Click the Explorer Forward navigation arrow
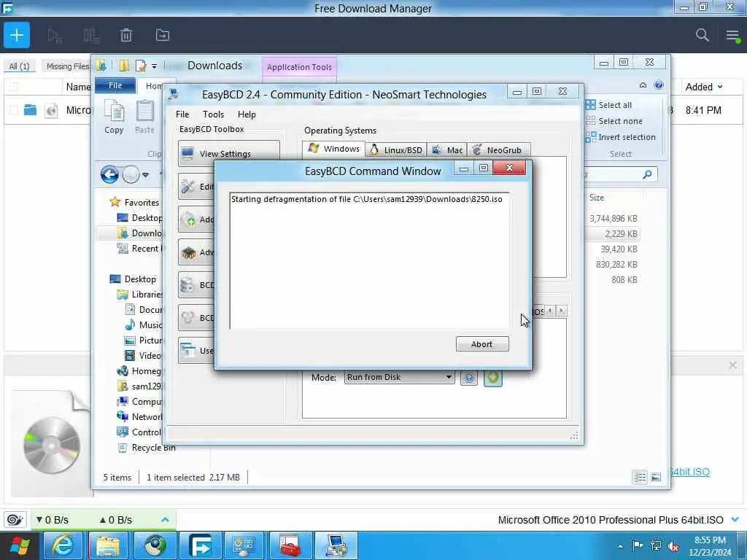Viewport: 747px width, 560px height. (131, 175)
